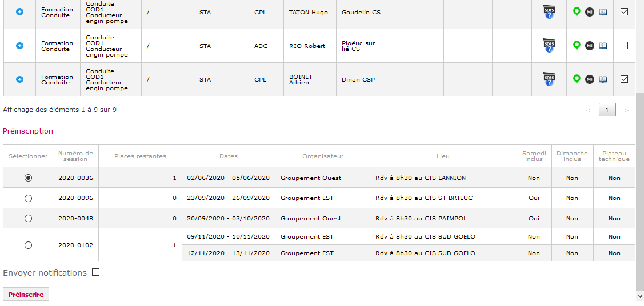Click the Préinscrire button
The image size is (644, 306).
26,295
